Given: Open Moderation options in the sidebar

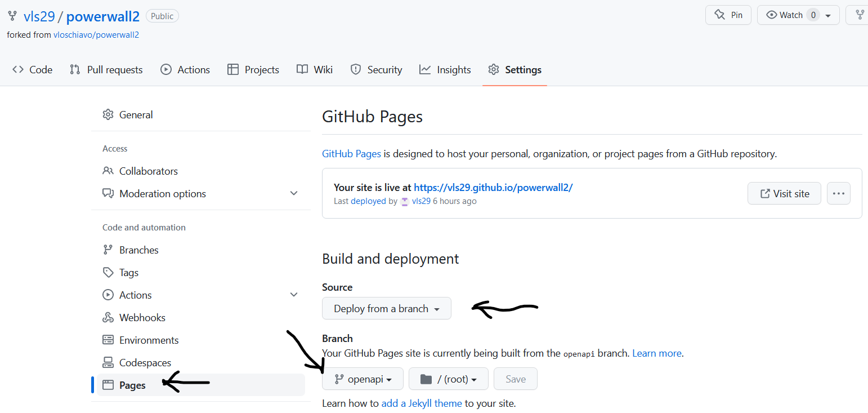Looking at the screenshot, I should (x=200, y=194).
